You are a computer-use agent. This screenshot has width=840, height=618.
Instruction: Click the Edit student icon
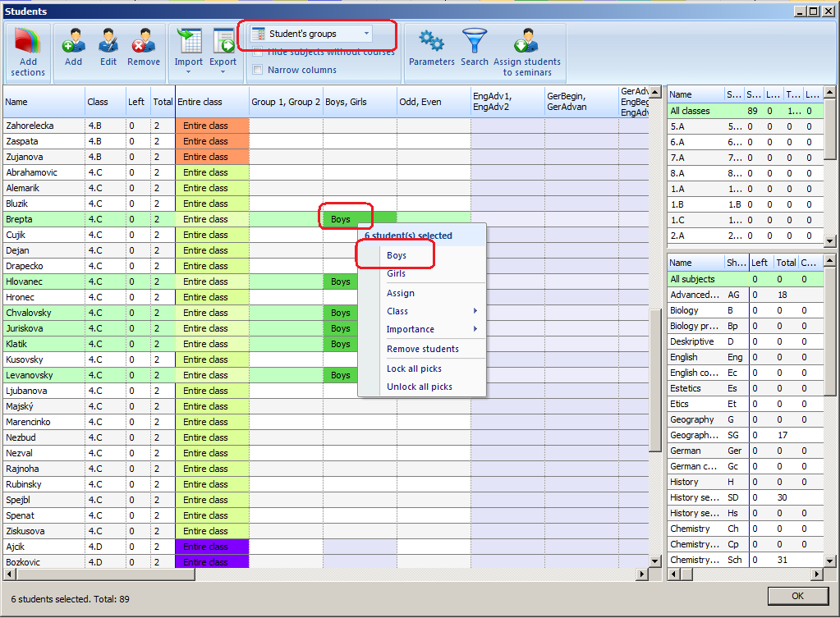coord(108,41)
